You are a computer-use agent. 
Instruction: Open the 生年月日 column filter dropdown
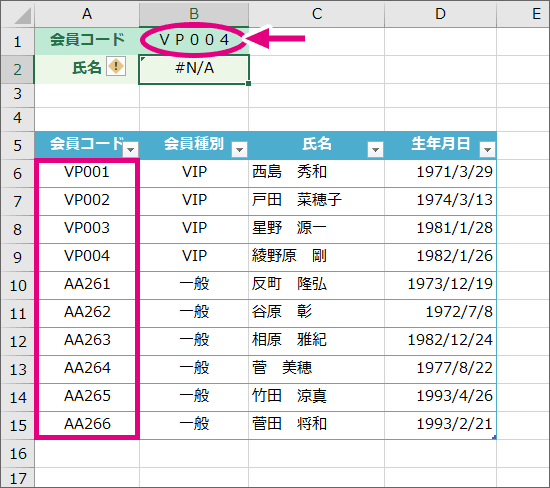point(487,149)
